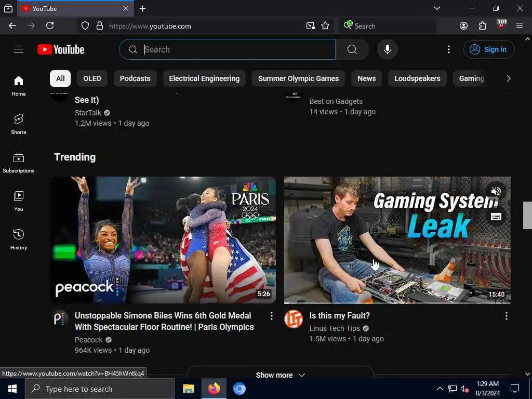Select the OLED filter chip
Screen dimensions: 532x399
coord(92,78)
